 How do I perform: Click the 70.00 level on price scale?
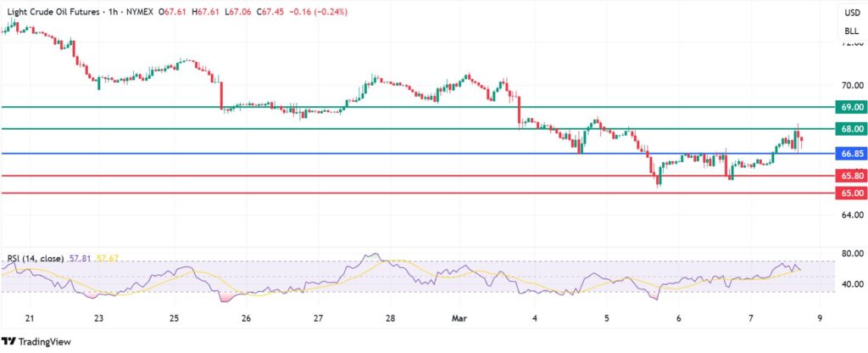pos(850,86)
